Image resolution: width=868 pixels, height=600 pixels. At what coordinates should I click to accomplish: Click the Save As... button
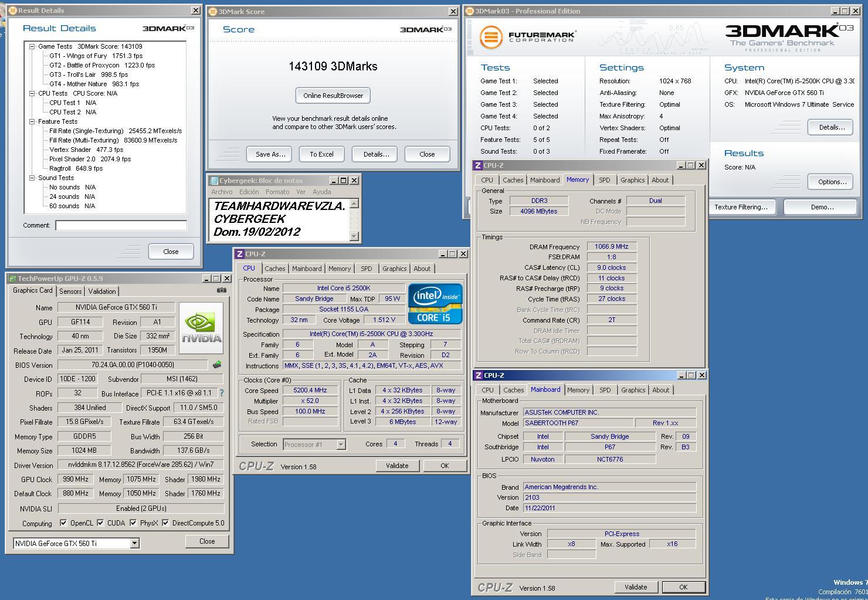click(x=270, y=154)
